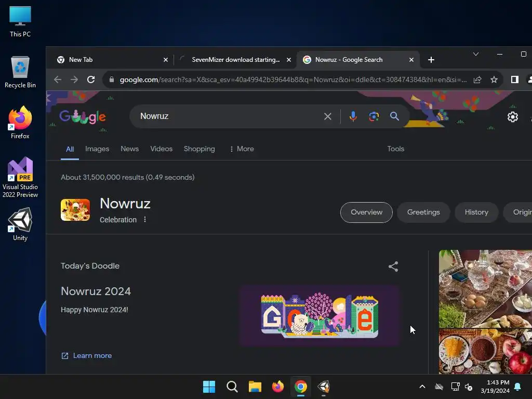
Task: Open more options beside Celebration
Action: click(x=145, y=220)
